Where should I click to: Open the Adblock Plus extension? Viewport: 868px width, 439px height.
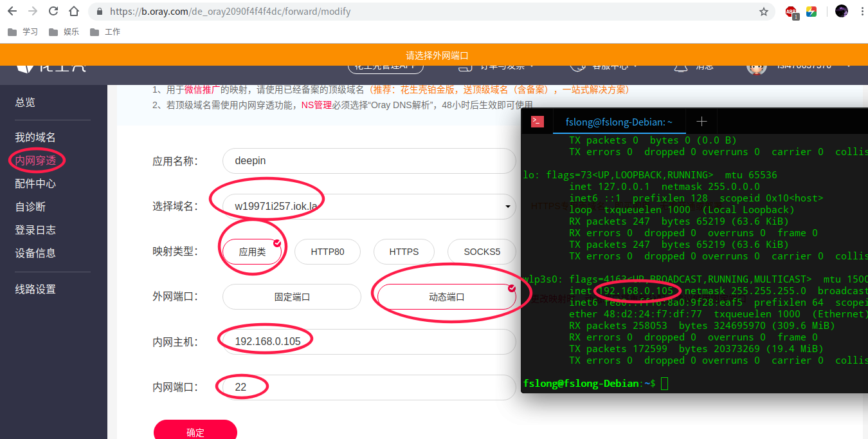pyautogui.click(x=791, y=12)
